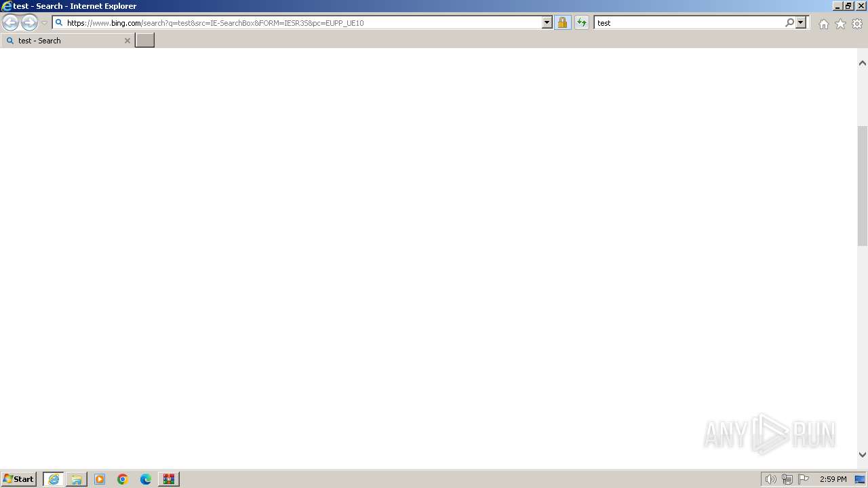Launch Microsoft Edge from the taskbar

(x=146, y=479)
